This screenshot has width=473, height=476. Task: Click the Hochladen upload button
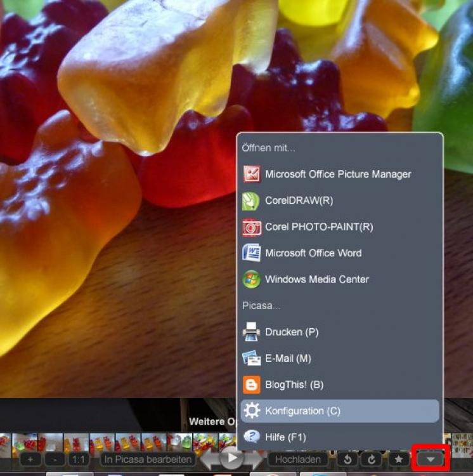tap(297, 459)
